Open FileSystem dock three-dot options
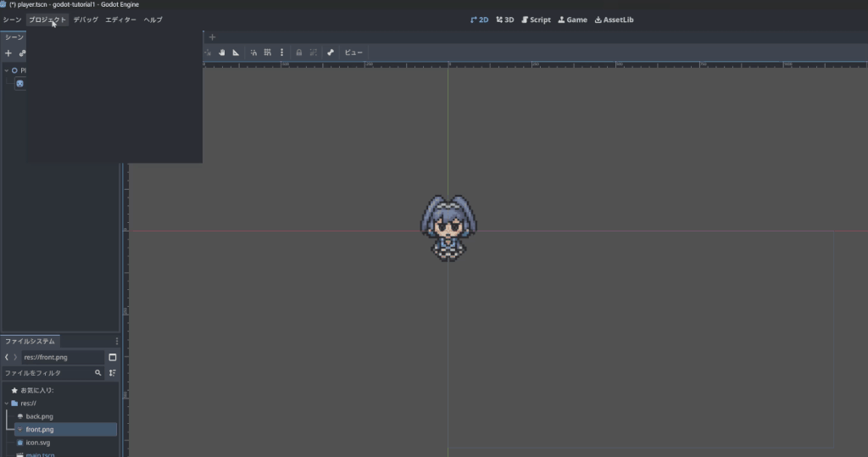The width and height of the screenshot is (868, 457). 116,341
